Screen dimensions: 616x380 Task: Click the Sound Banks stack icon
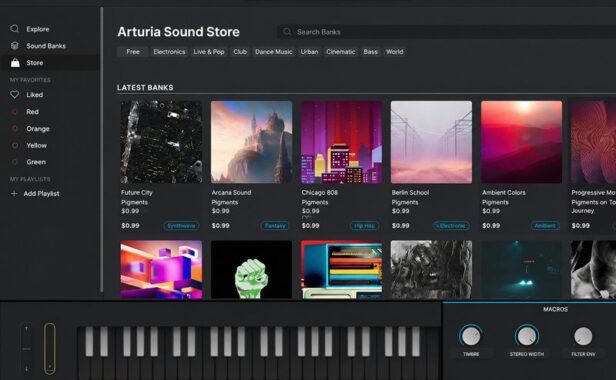pyautogui.click(x=15, y=46)
